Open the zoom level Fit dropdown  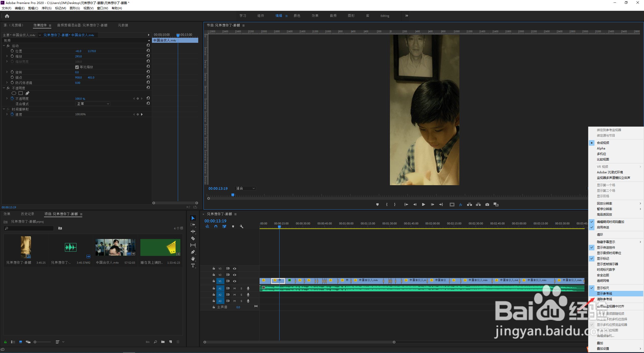pyautogui.click(x=245, y=188)
